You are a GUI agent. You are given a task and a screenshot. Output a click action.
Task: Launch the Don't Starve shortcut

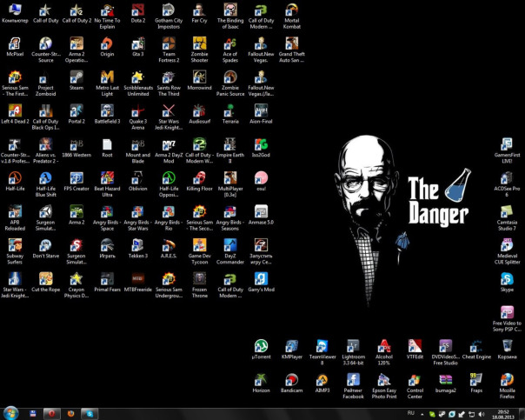[45, 249]
